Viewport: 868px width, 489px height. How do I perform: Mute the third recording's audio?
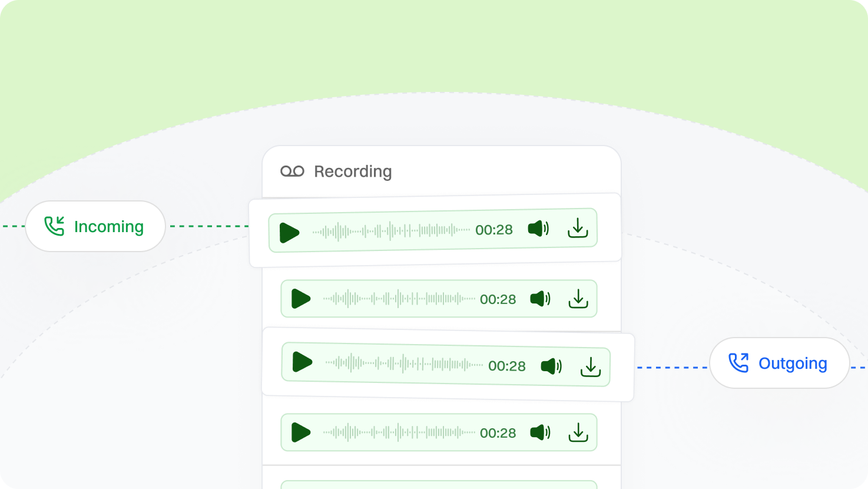coord(551,366)
